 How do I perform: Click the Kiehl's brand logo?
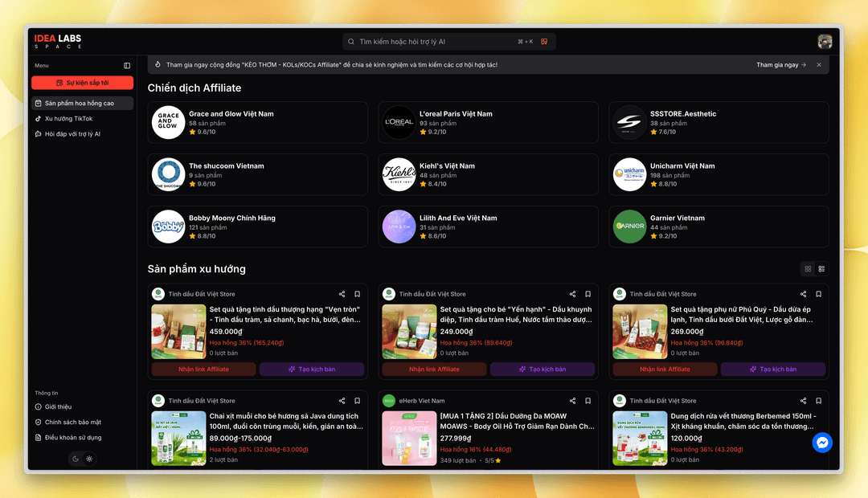399,174
